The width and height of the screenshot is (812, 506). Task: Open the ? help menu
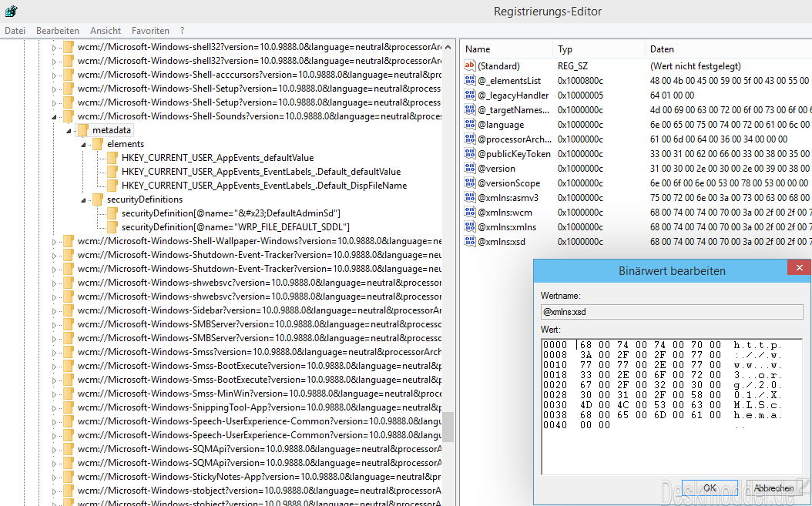click(183, 31)
